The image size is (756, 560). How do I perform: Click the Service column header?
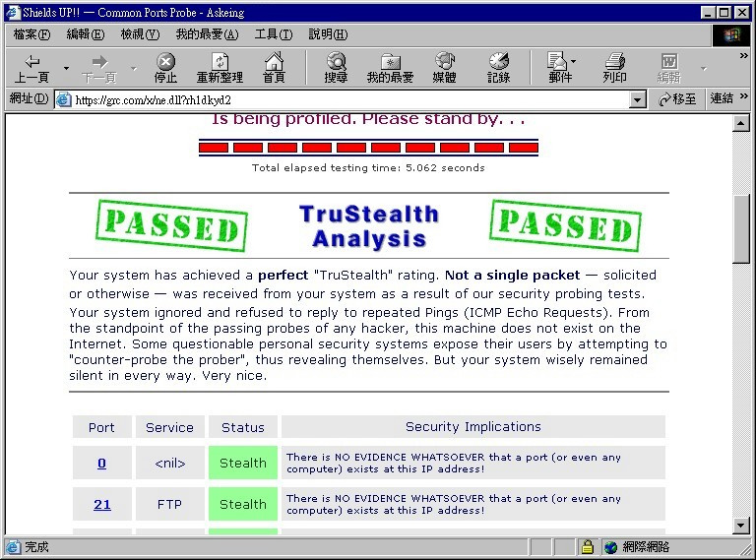coord(169,426)
